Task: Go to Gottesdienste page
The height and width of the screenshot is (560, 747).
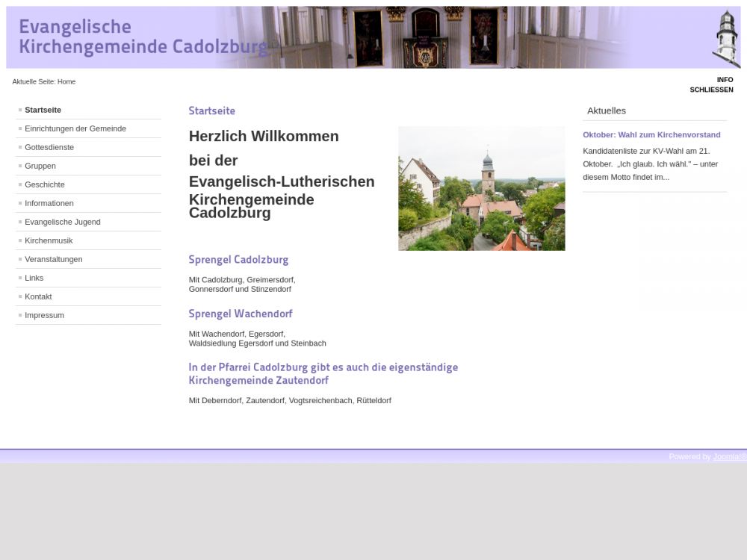Action: click(49, 147)
